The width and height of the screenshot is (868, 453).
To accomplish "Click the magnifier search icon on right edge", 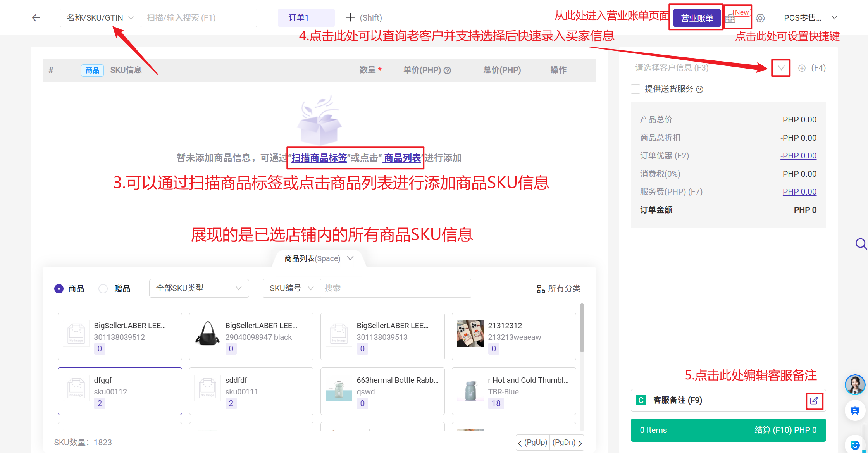I will pos(861,244).
